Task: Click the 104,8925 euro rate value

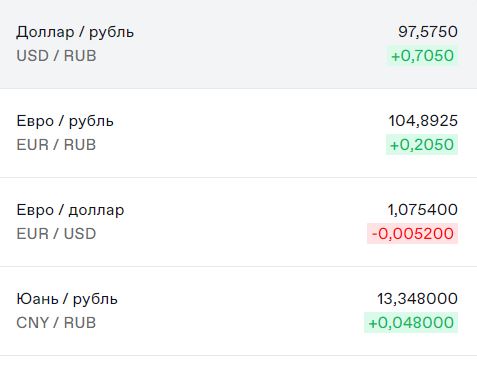Action: click(423, 121)
